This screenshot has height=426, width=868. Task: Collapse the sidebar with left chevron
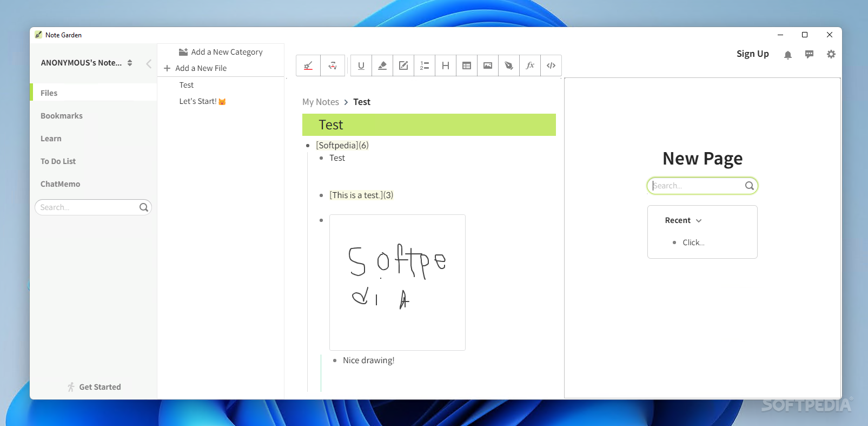pos(149,63)
